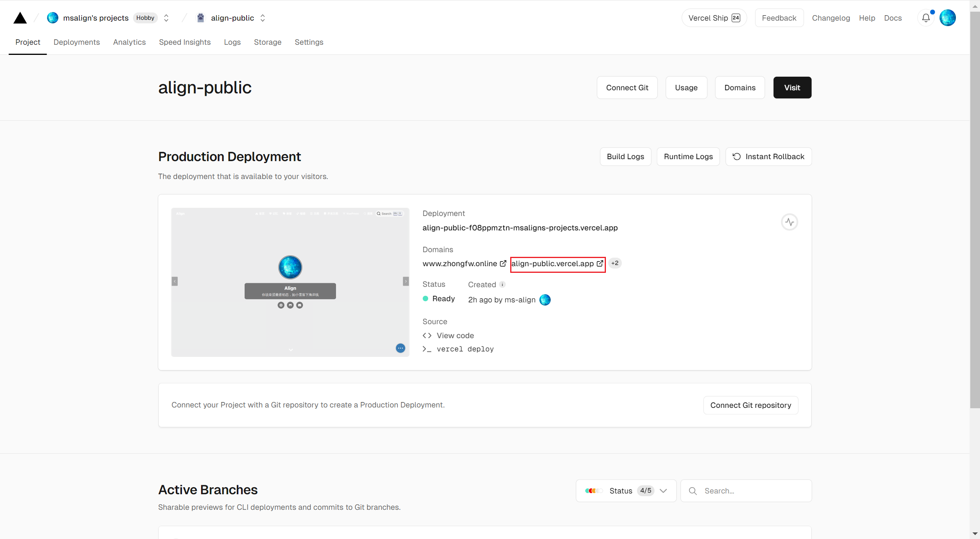This screenshot has width=980, height=539.
Task: Switch to the Logs tab
Action: (x=232, y=42)
